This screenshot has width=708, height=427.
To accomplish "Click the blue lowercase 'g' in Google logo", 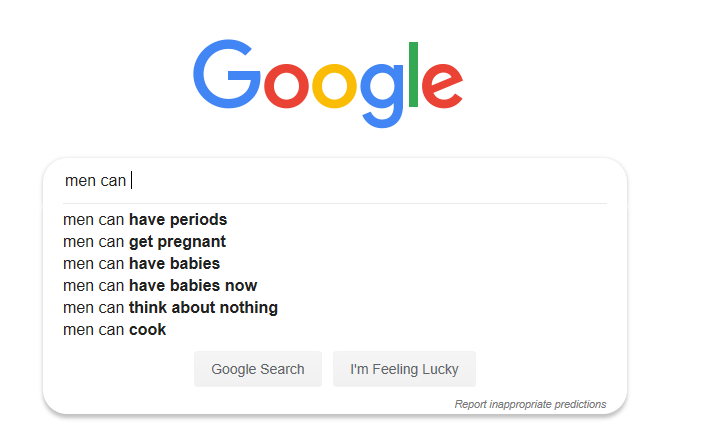I will tap(382, 96).
